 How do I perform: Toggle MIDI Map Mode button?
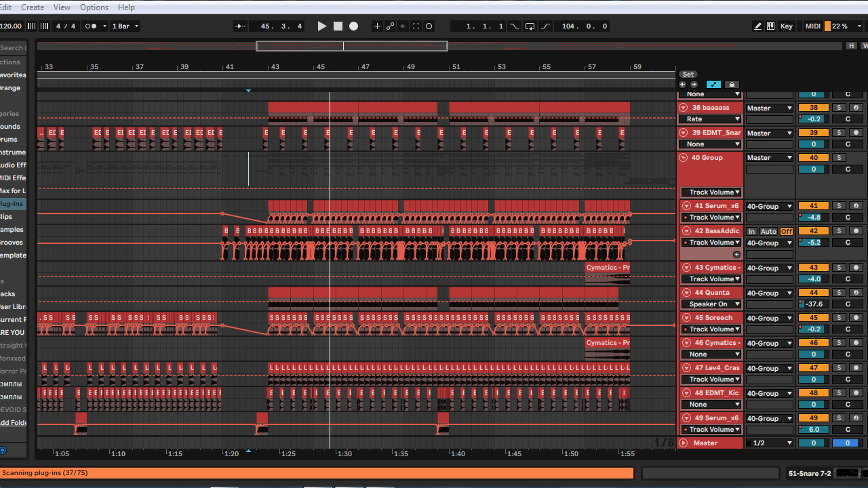[812, 26]
